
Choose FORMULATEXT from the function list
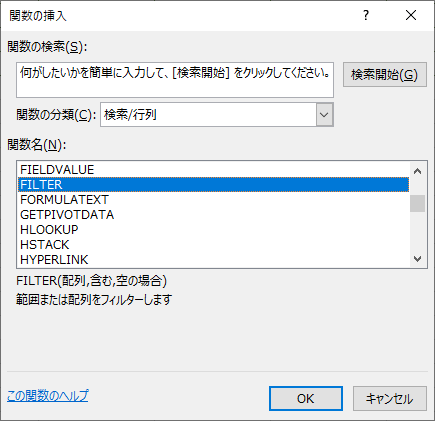tap(213, 200)
